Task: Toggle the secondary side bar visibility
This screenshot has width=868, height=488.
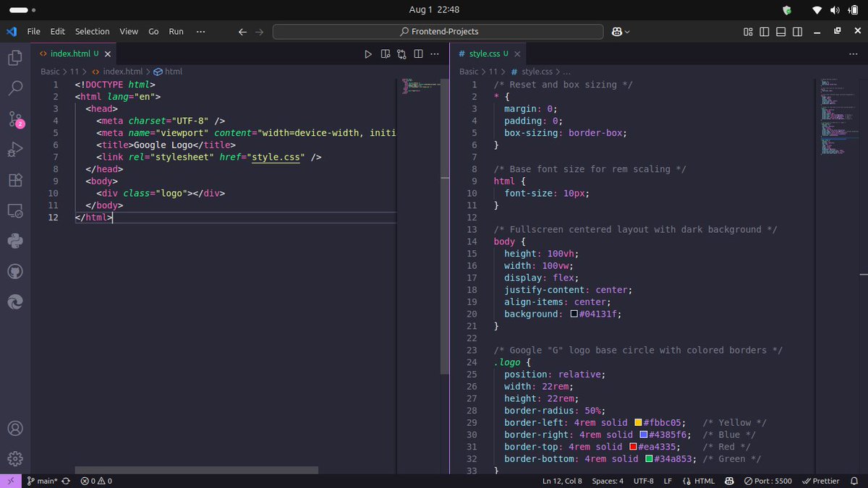Action: point(797,32)
